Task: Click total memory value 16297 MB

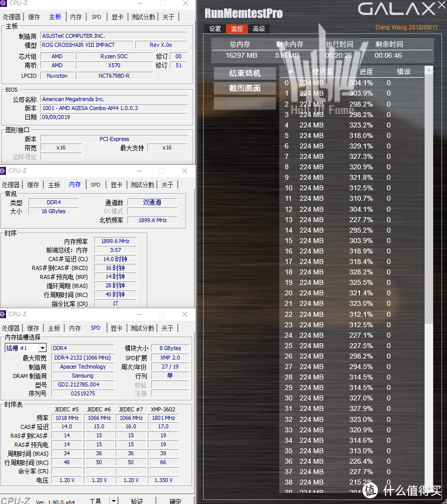Action: 241,55
